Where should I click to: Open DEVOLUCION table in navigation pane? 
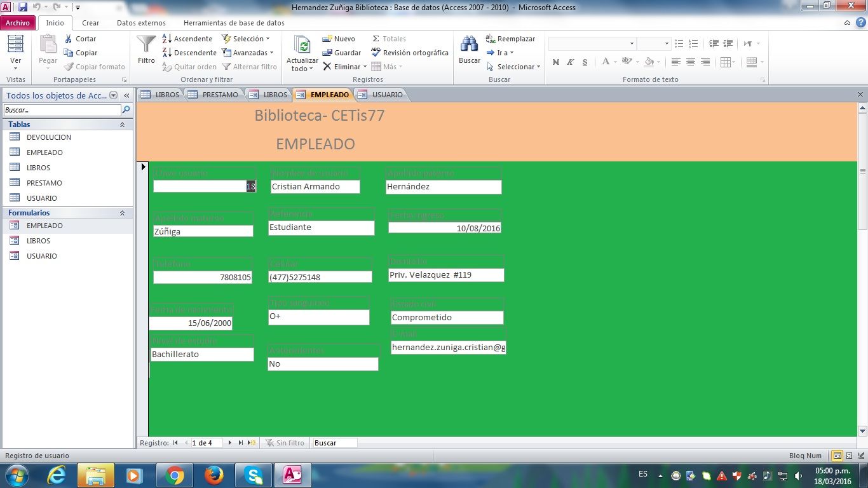pos(49,137)
